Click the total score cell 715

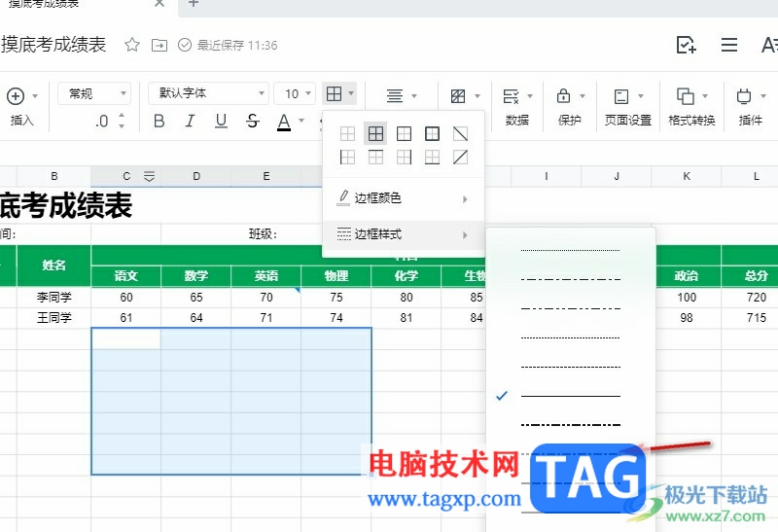pyautogui.click(x=750, y=318)
